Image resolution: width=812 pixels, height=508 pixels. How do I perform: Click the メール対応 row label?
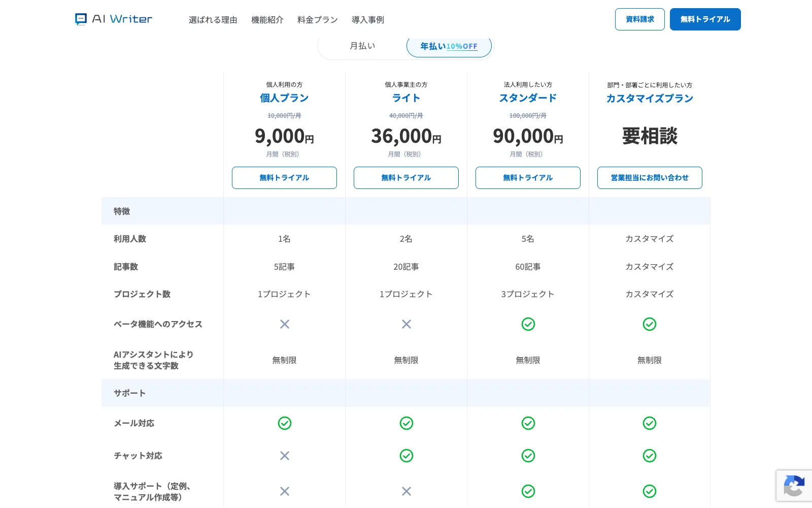[134, 423]
